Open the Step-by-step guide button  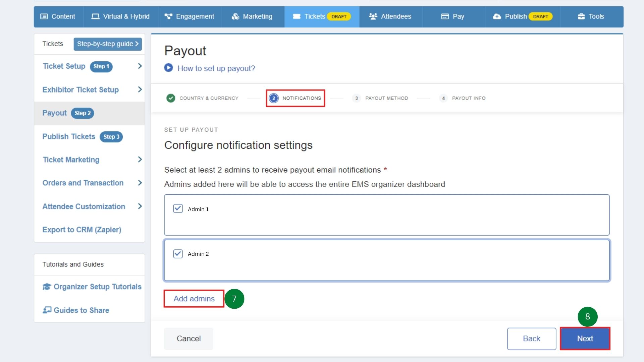[x=107, y=44]
